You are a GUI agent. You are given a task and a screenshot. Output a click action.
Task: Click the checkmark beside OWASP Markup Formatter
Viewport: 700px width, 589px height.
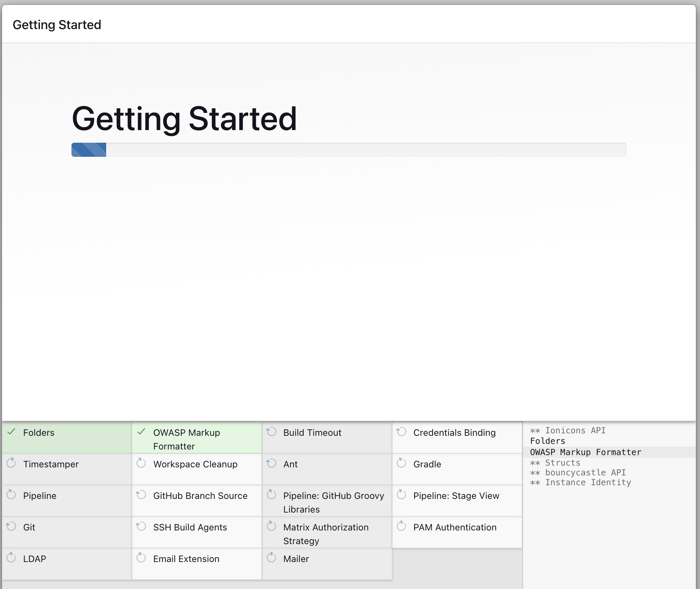[141, 432]
